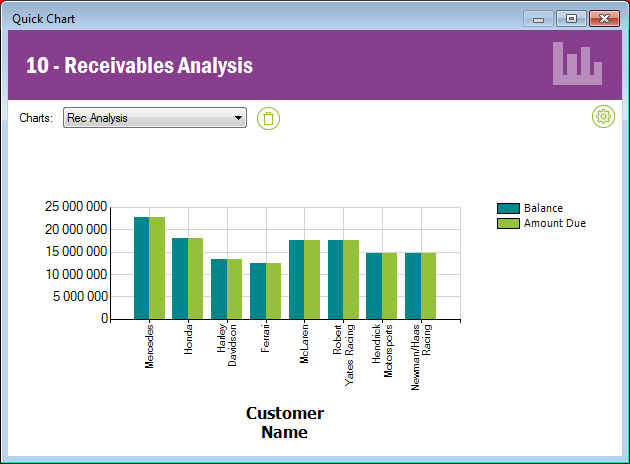Select the Balance legend label
Viewport: 630px width, 464px height.
tap(543, 208)
